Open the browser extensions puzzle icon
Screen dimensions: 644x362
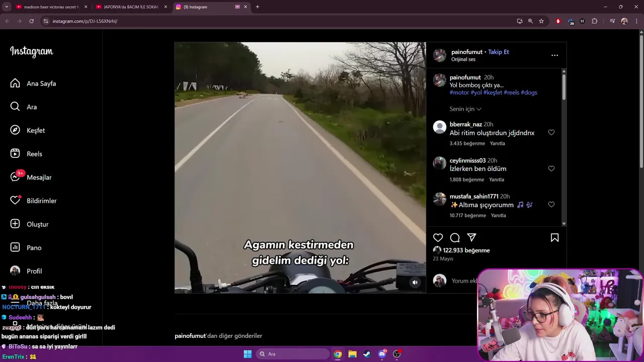pos(595,21)
